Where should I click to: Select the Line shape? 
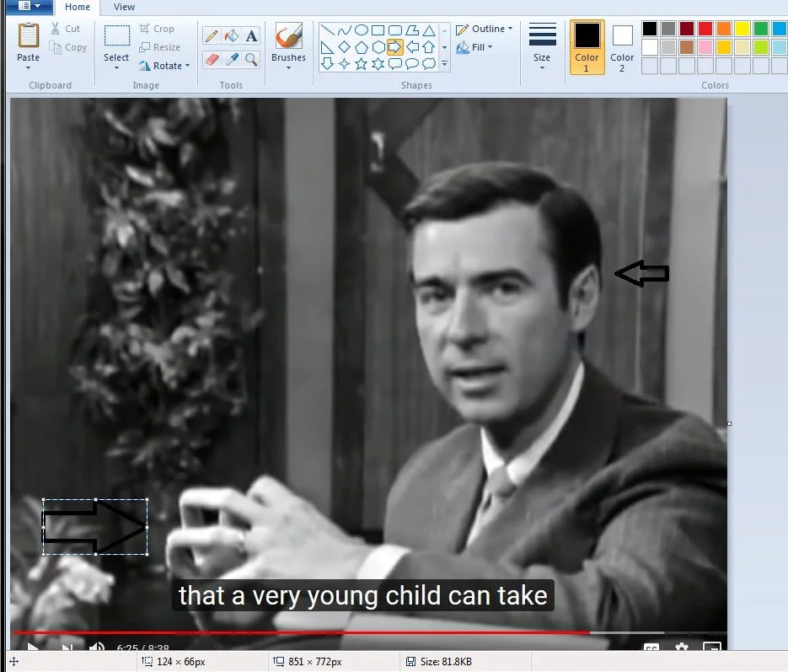click(329, 30)
